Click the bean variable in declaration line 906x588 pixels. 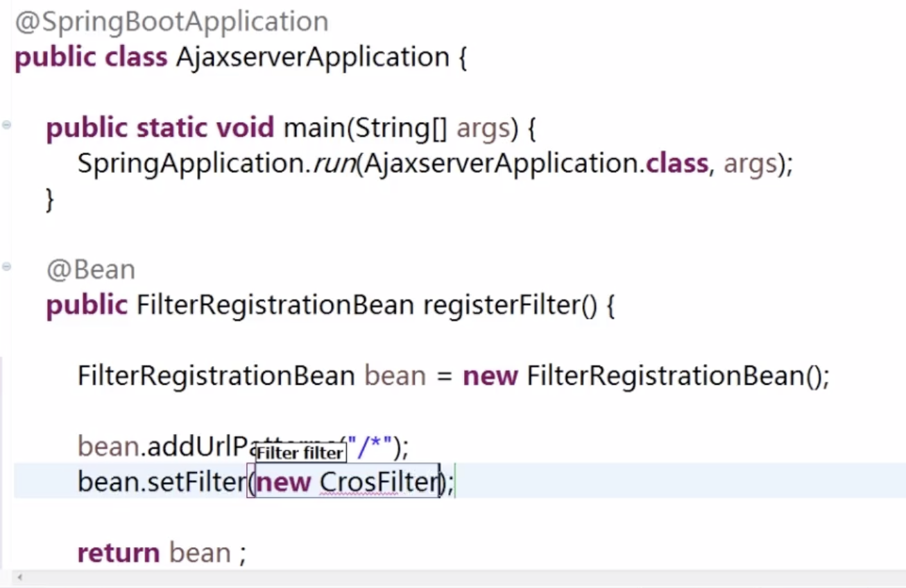[395, 376]
